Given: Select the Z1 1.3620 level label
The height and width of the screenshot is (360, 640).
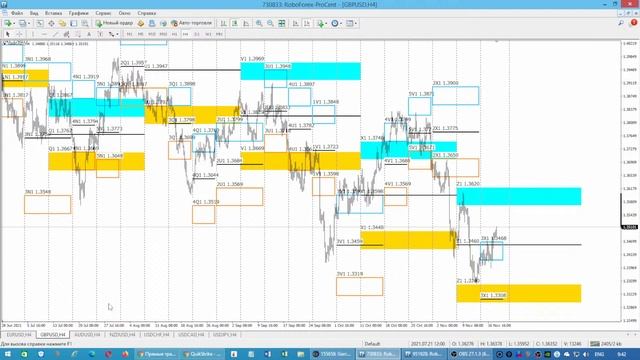Looking at the screenshot, I should coord(468,184).
